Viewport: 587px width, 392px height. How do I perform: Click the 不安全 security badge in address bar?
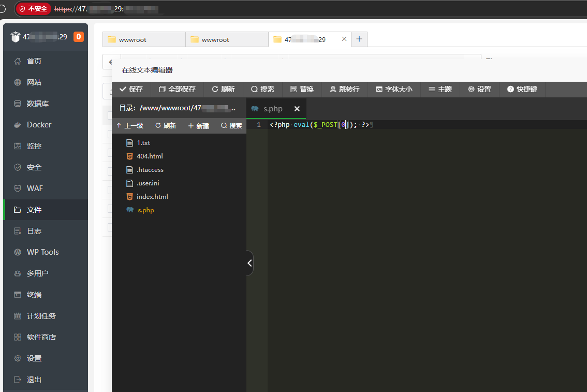(x=34, y=9)
